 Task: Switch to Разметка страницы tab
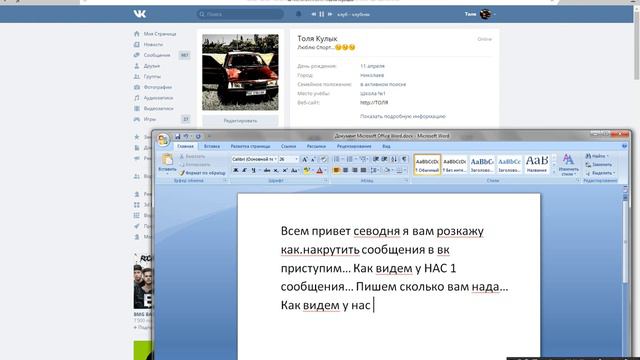coord(250,146)
